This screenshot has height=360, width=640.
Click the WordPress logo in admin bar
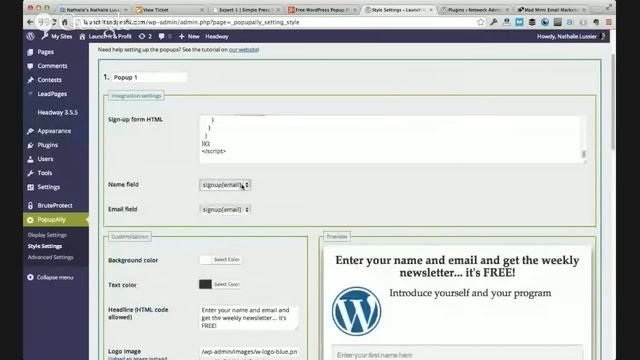(31, 36)
